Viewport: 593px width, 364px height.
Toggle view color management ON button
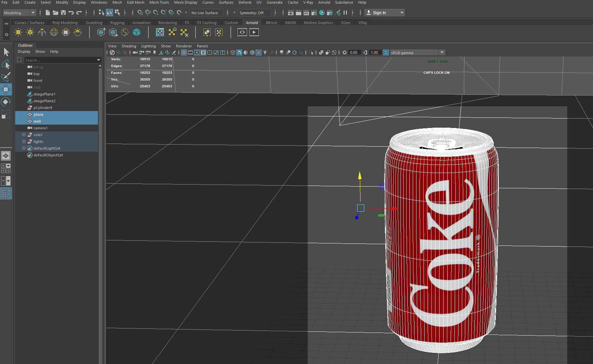386,52
